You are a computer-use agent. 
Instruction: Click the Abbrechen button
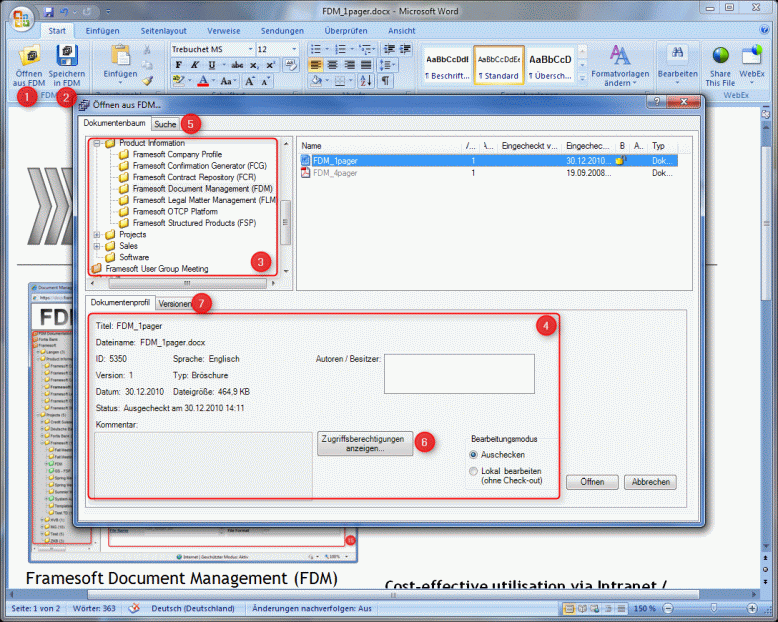click(x=650, y=482)
